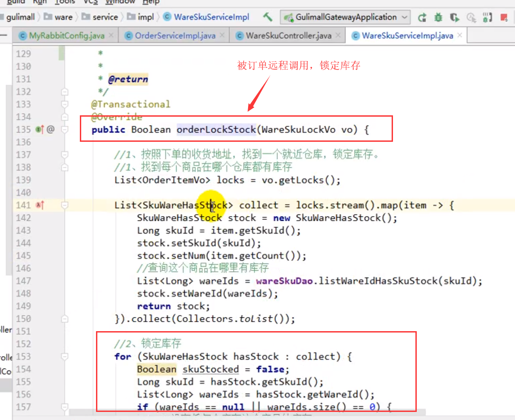Click the line 139 number in the gutter
515x420 pixels.
(x=23, y=180)
